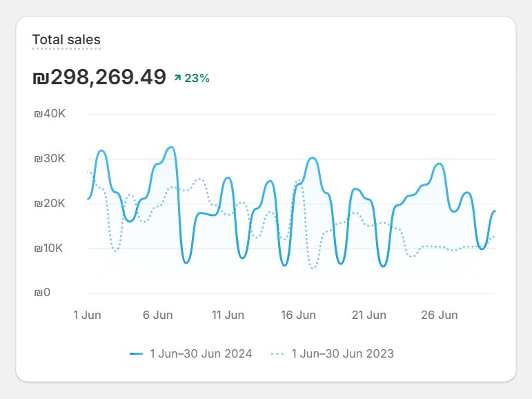Click the Total sales heading link
Screen dimensions: 532x399
[66, 40]
